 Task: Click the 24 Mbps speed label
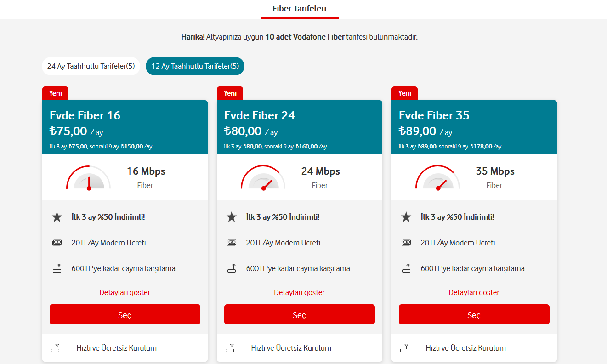click(321, 171)
